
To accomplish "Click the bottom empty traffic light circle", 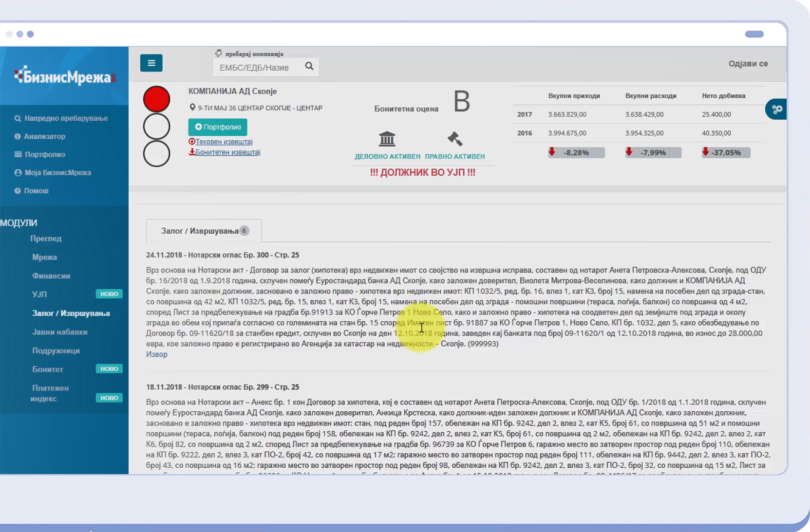I will coord(156,154).
